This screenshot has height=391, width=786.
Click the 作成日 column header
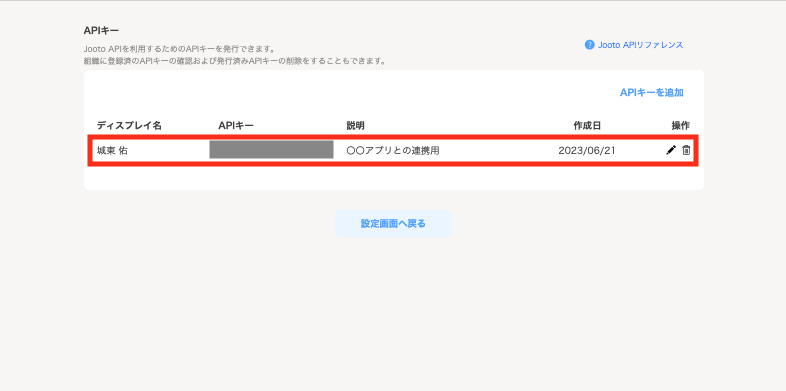587,125
